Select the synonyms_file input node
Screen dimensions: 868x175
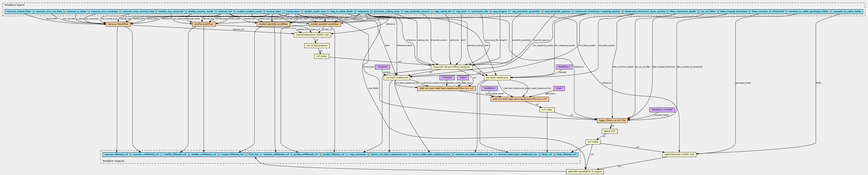(479, 11)
